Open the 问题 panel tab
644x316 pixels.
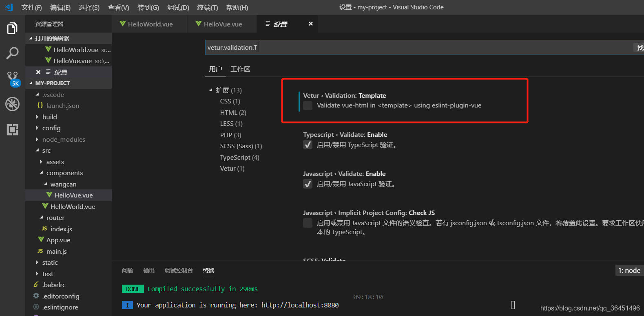click(x=128, y=270)
